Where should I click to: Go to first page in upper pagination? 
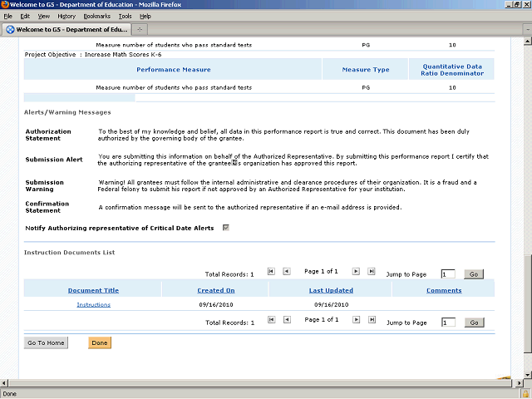point(271,272)
